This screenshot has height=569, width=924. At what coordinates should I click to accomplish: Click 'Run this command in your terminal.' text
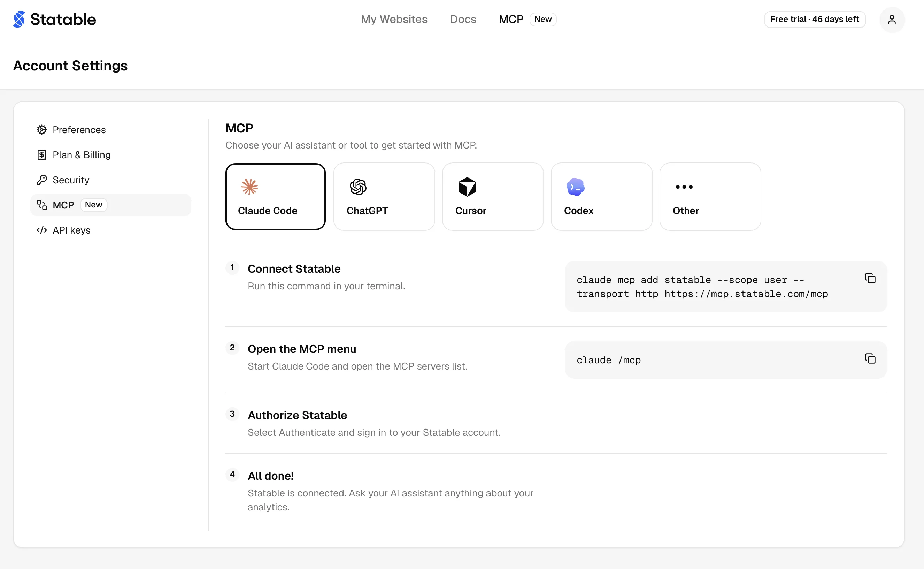pos(326,286)
